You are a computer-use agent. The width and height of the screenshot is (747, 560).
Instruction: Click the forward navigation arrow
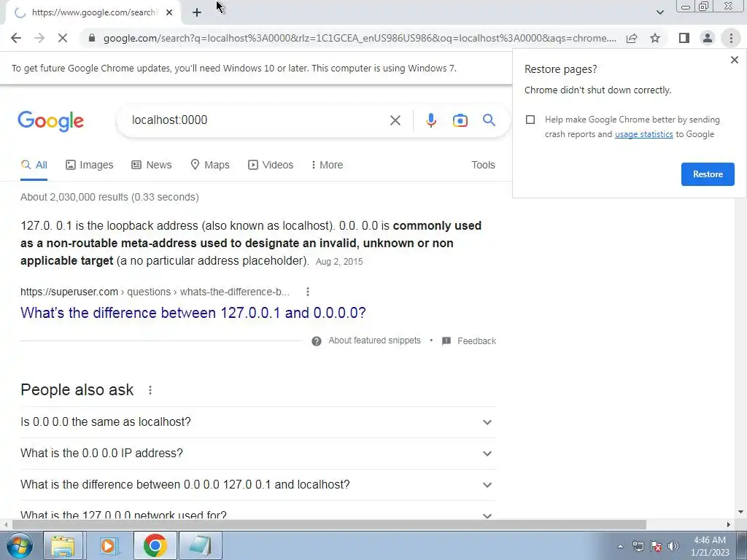point(39,38)
